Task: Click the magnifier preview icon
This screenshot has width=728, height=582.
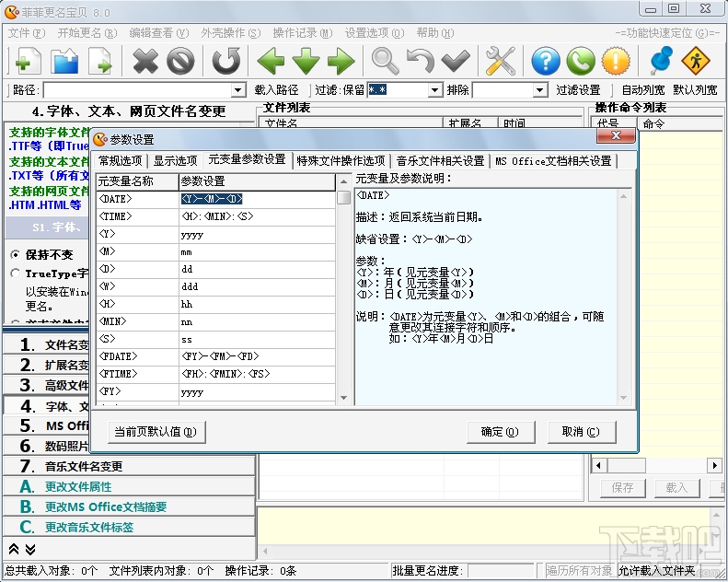Action: point(386,61)
